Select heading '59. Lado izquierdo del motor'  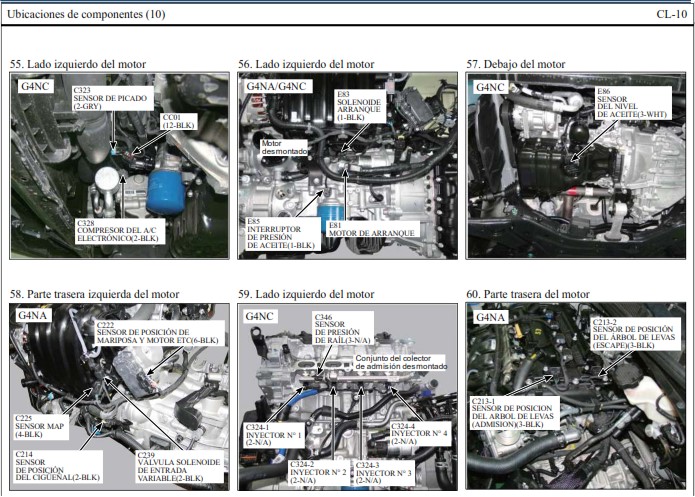click(306, 294)
